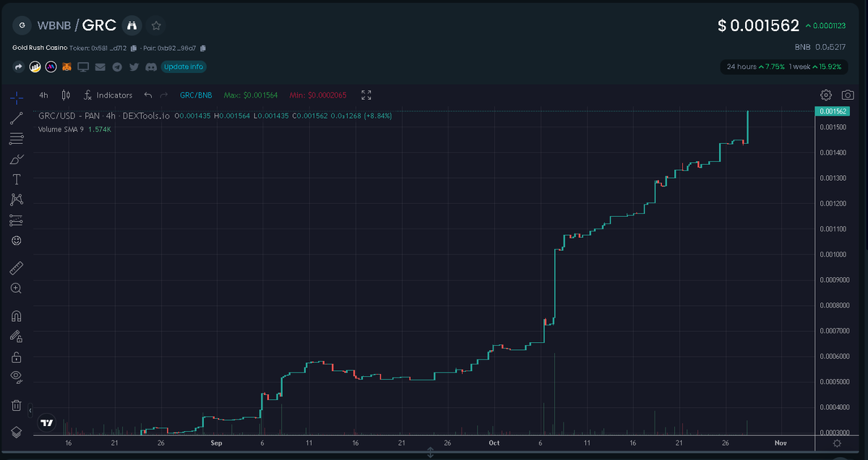Screen dimensions: 868x460
Task: Undo the last chart action
Action: click(x=148, y=95)
